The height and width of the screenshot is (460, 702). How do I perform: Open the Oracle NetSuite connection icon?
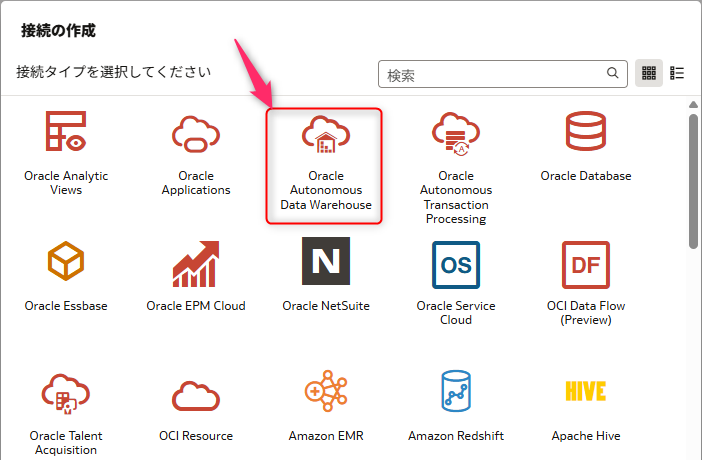click(325, 261)
